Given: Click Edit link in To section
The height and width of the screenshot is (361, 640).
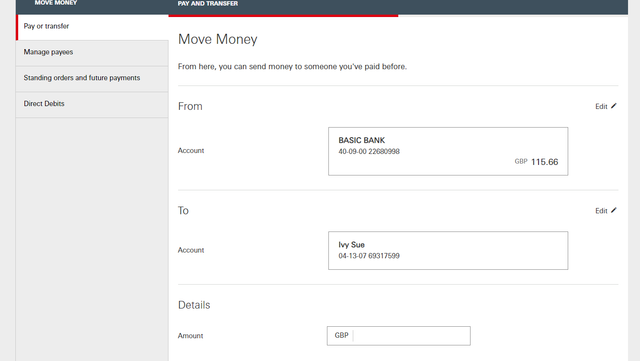Looking at the screenshot, I should click(x=601, y=211).
